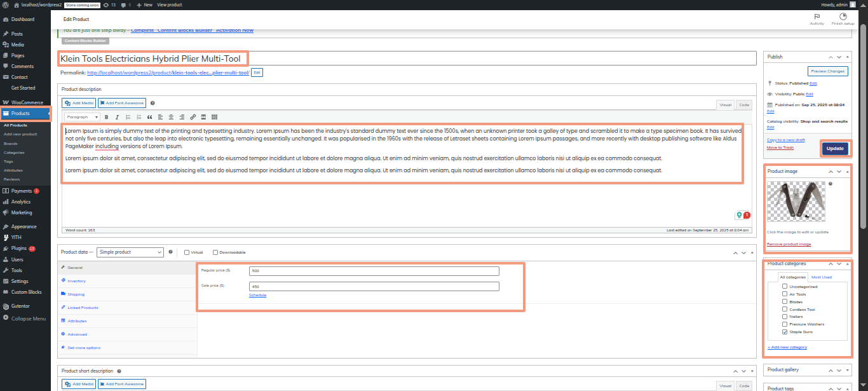Viewport: 868px width, 391px height.
Task: Insert a Read More tag
Action: click(x=203, y=117)
